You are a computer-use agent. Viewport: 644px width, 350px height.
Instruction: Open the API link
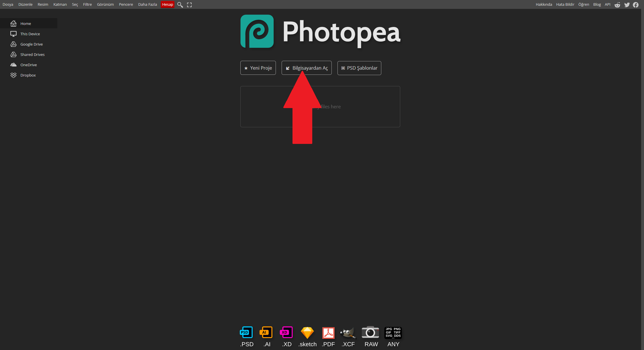(x=608, y=4)
